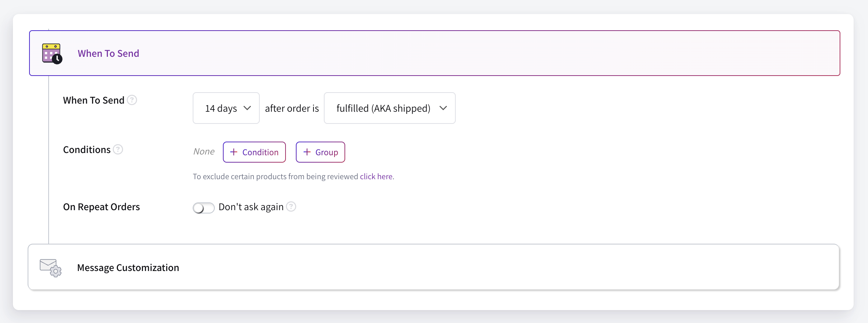
Task: Click the plus icon on the Group button
Action: click(307, 152)
